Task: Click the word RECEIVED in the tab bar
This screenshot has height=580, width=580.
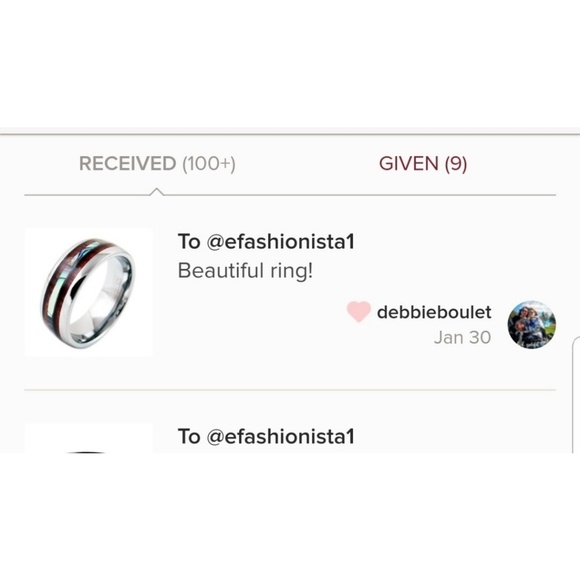Action: click(x=127, y=163)
